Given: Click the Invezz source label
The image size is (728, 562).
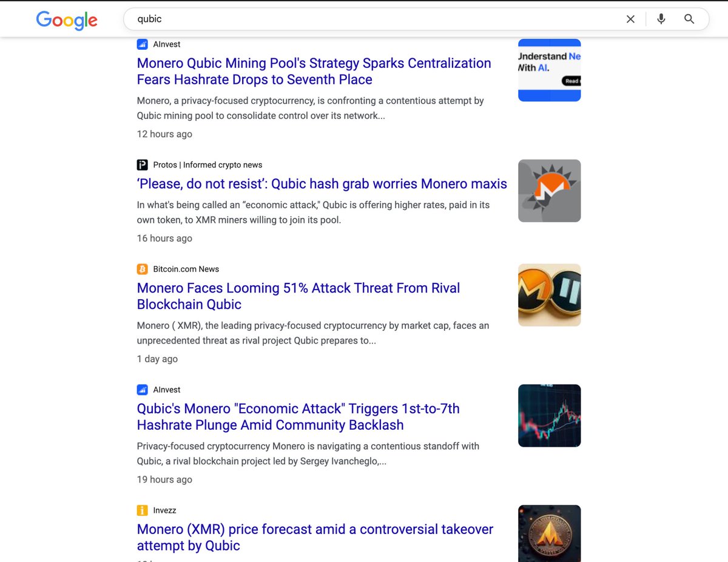Looking at the screenshot, I should coord(165,510).
